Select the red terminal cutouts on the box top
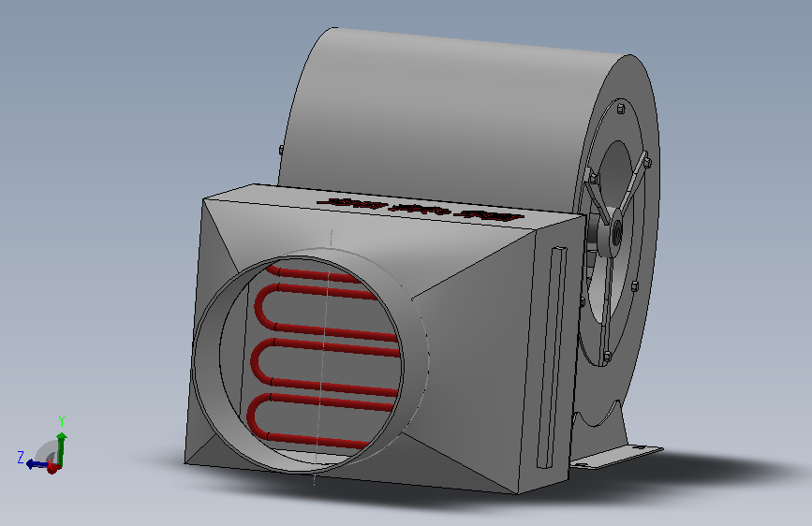The width and height of the screenshot is (812, 526). coord(421,210)
